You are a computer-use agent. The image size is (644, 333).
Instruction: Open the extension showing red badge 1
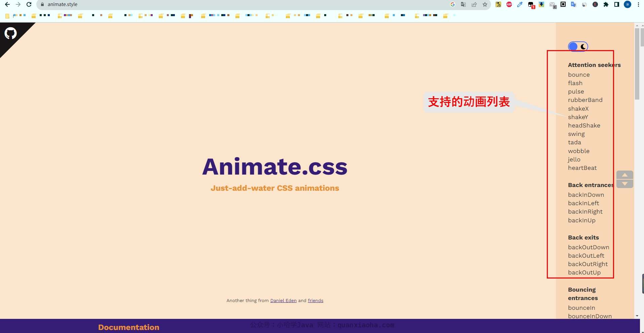(x=531, y=5)
